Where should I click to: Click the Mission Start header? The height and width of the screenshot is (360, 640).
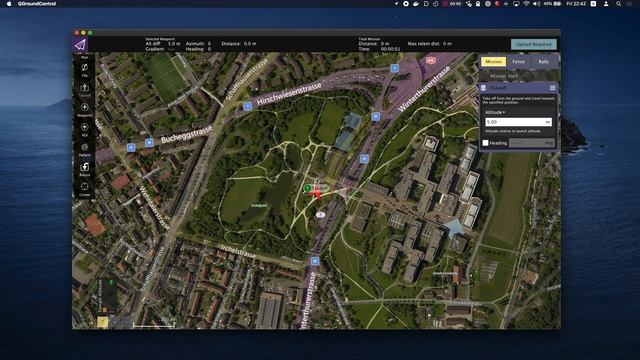coord(518,76)
